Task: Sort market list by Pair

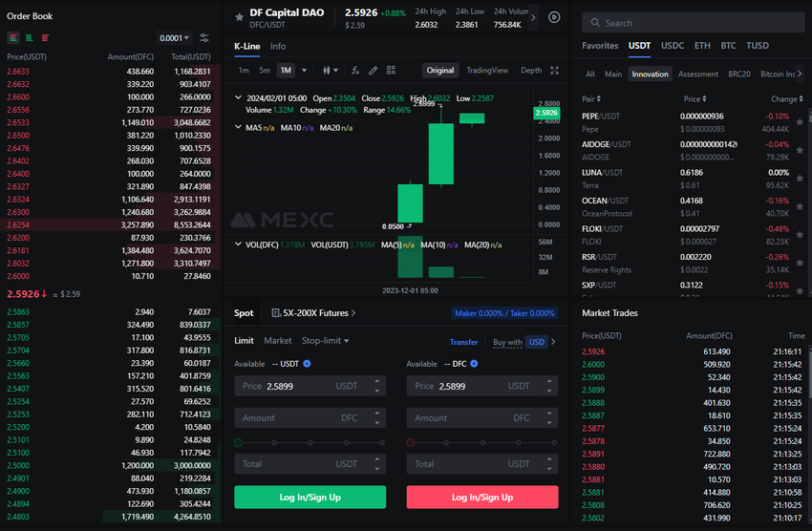Action: tap(591, 99)
